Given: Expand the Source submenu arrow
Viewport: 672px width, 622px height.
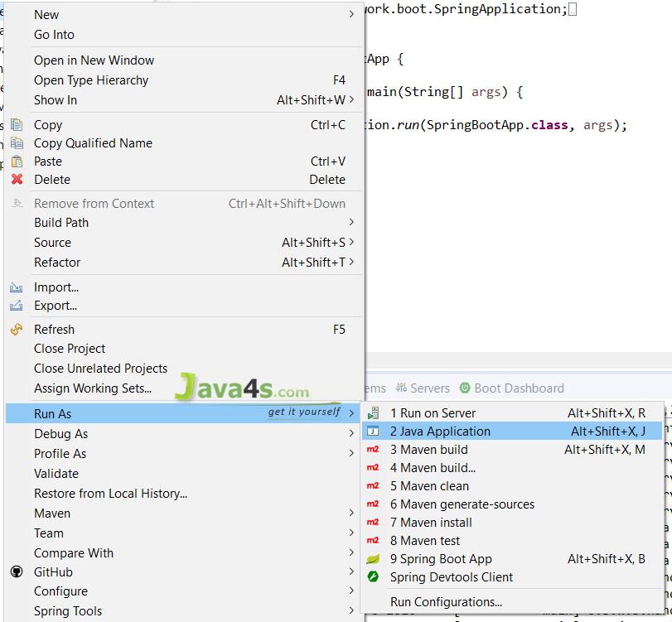Looking at the screenshot, I should [351, 242].
